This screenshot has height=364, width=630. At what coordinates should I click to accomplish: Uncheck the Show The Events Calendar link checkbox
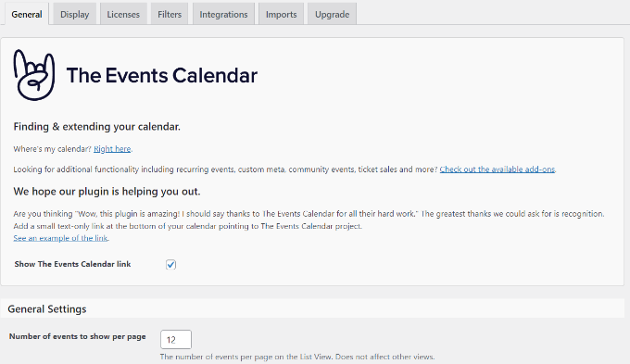point(170,264)
